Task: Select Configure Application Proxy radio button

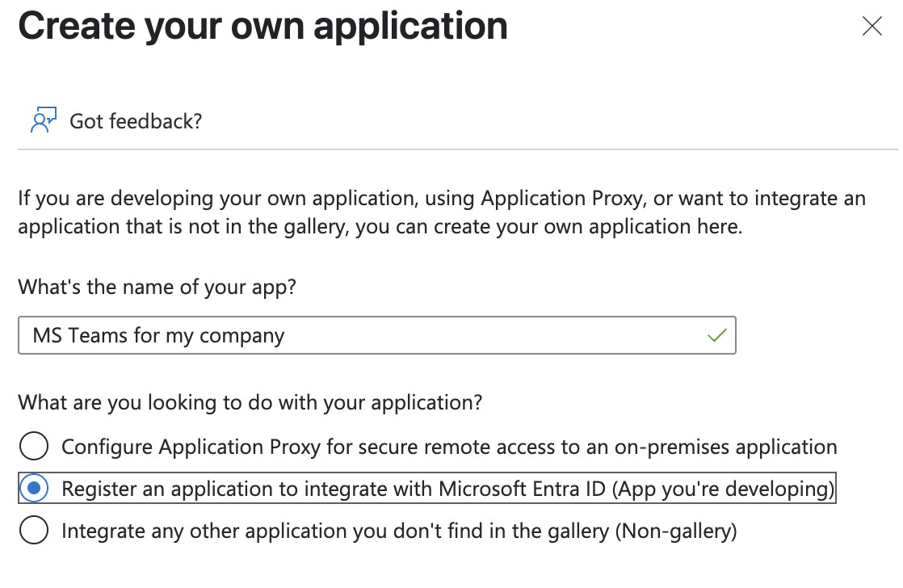Action: (34, 447)
